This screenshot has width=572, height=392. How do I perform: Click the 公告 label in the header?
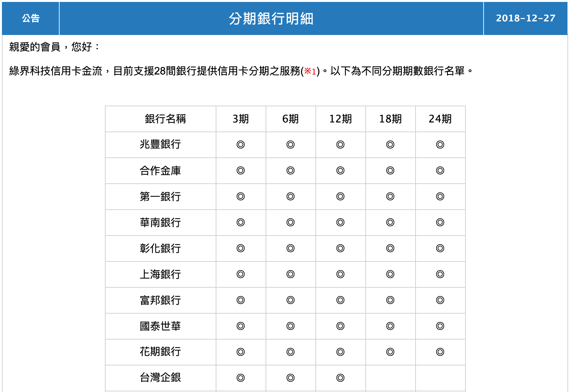point(31,18)
